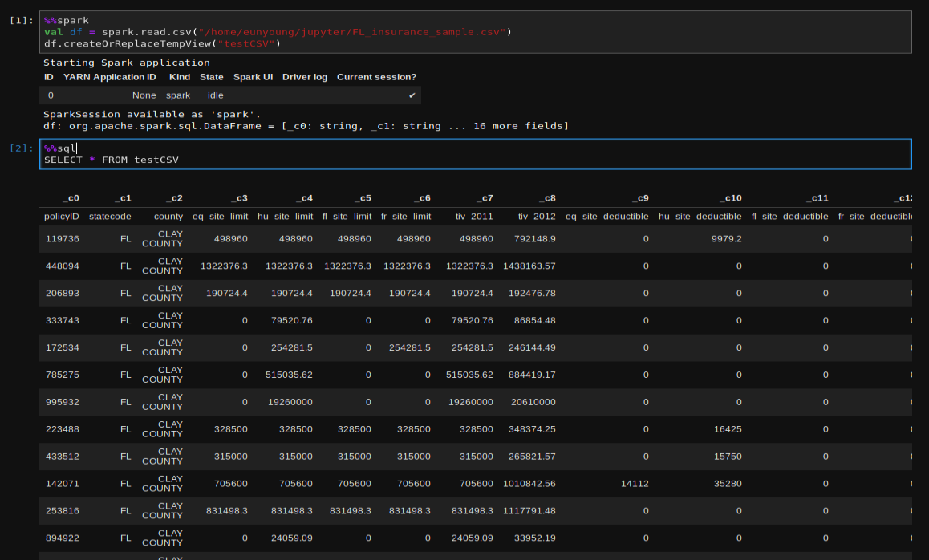929x560 pixels.
Task: Click the statecode cell
Action: tap(110, 217)
